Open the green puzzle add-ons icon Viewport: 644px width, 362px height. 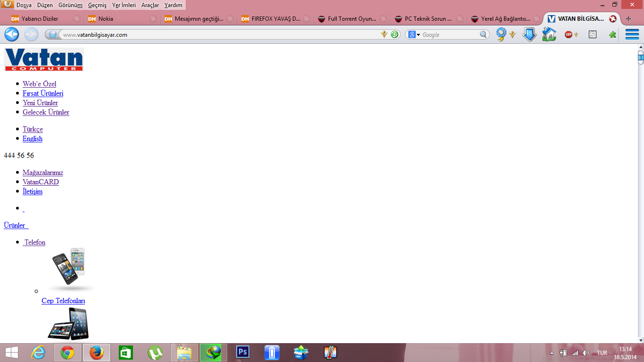pyautogui.click(x=612, y=34)
